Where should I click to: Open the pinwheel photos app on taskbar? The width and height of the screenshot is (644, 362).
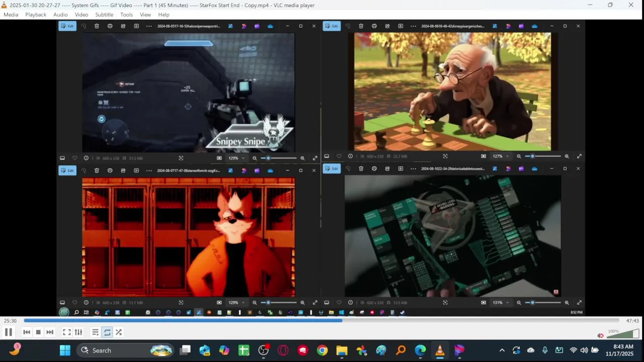[x=362, y=350]
